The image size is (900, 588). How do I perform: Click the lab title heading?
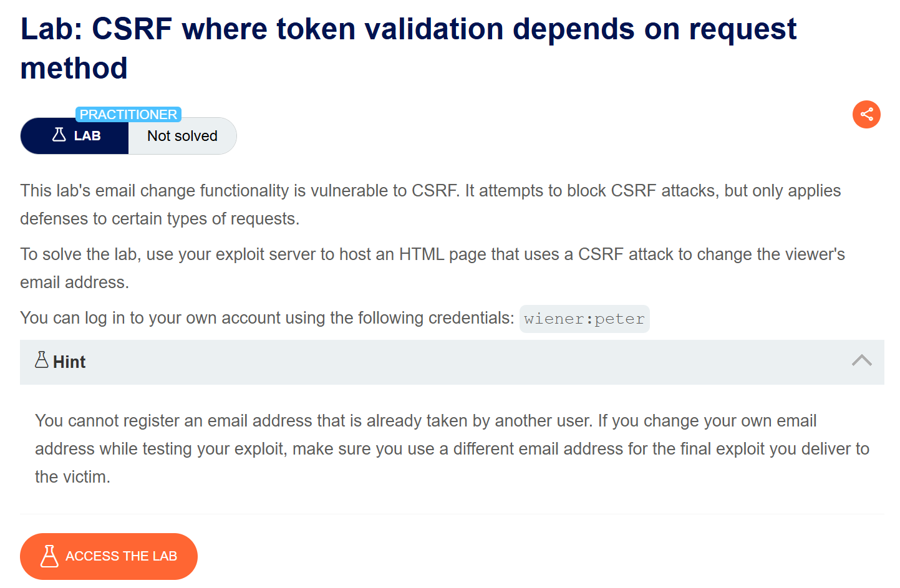coord(408,30)
